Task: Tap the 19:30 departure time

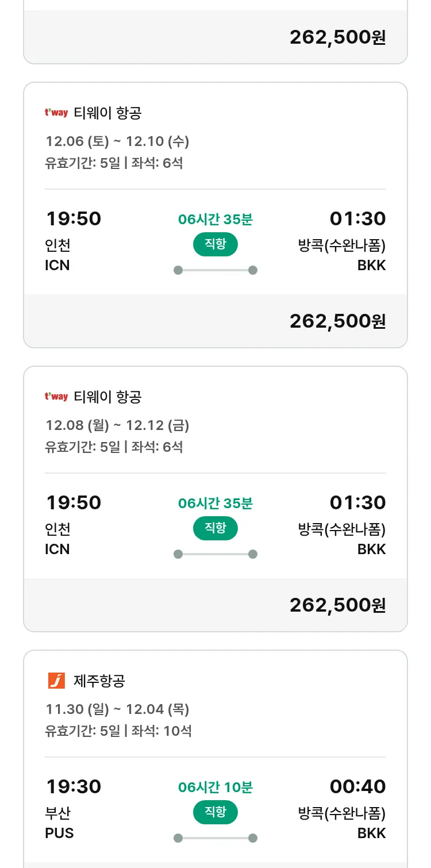Action: [x=73, y=786]
